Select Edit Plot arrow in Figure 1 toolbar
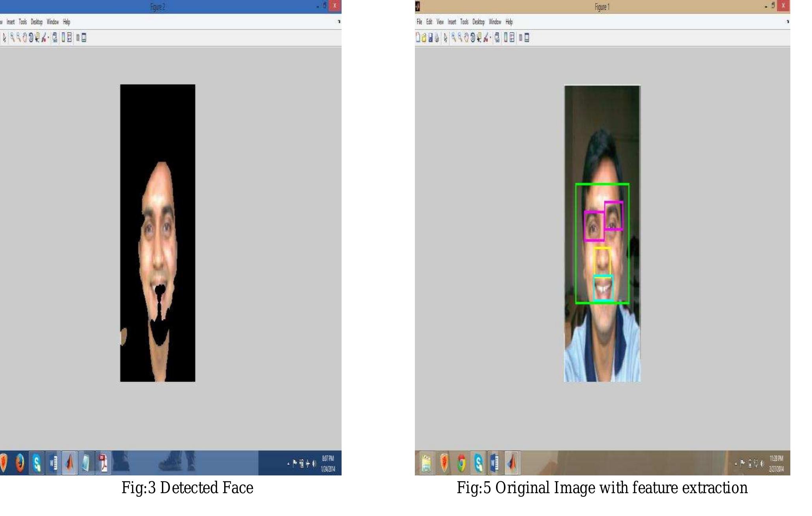This screenshot has width=812, height=516. 446,37
